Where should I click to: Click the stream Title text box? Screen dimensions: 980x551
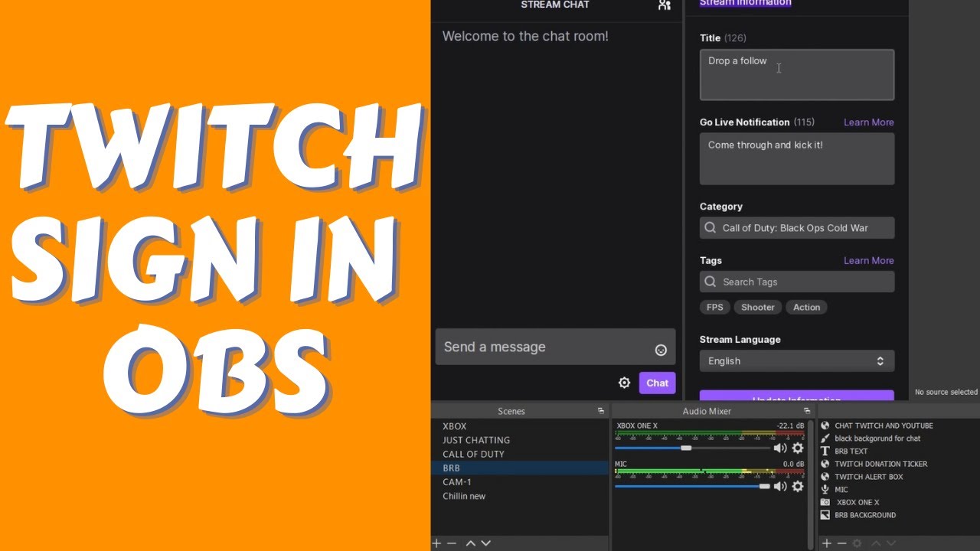pyautogui.click(x=797, y=75)
